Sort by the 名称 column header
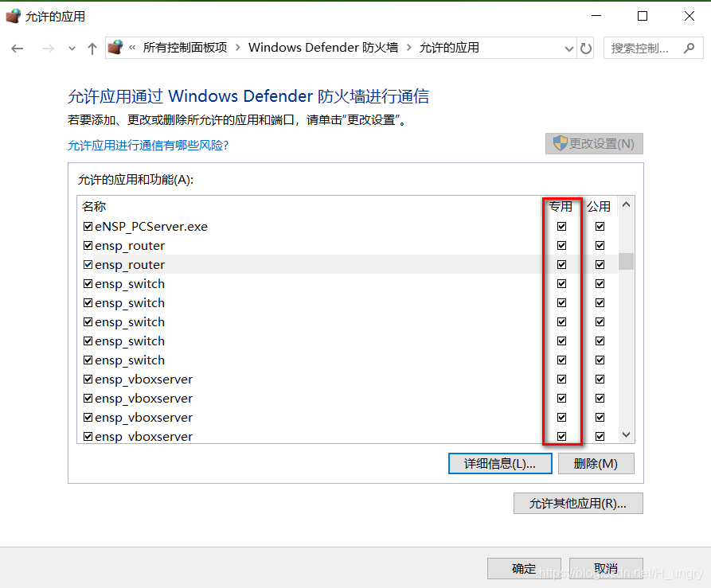The height and width of the screenshot is (588, 711). pos(94,207)
